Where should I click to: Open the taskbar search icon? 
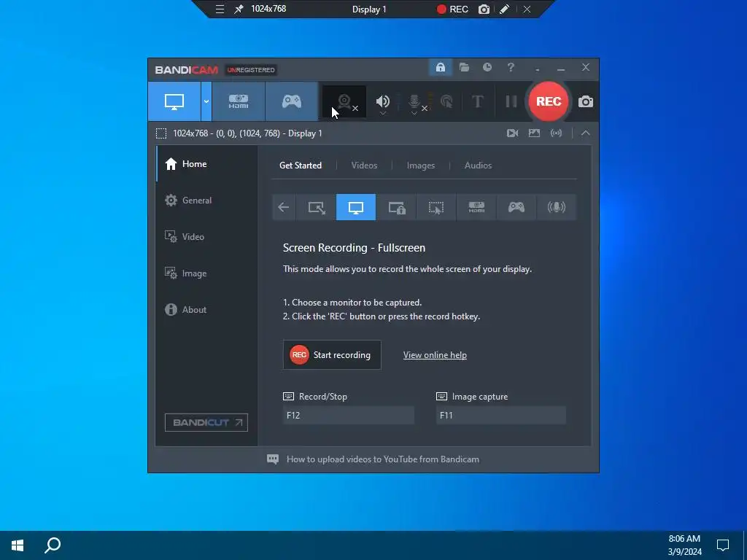[53, 545]
